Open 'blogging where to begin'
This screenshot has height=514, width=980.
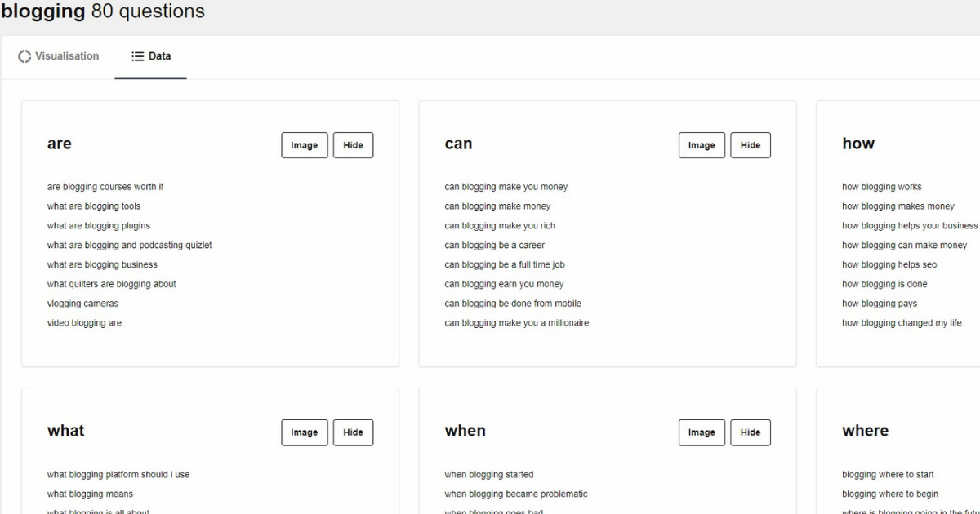[x=890, y=494]
